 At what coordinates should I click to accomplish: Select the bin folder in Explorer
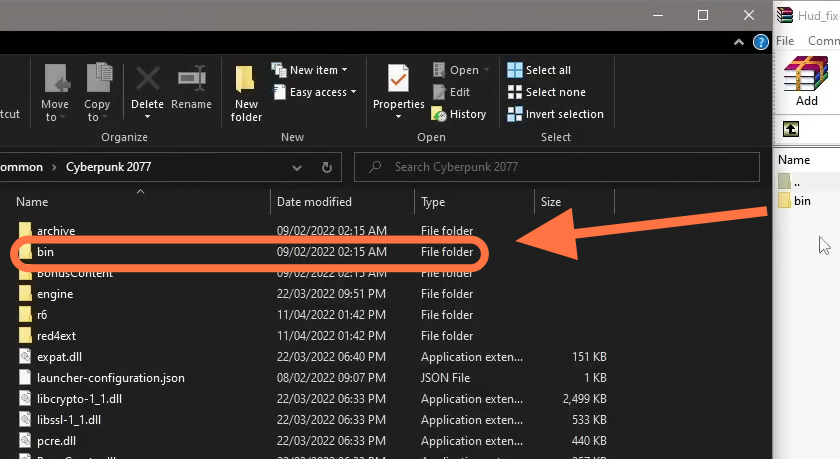[x=45, y=252]
